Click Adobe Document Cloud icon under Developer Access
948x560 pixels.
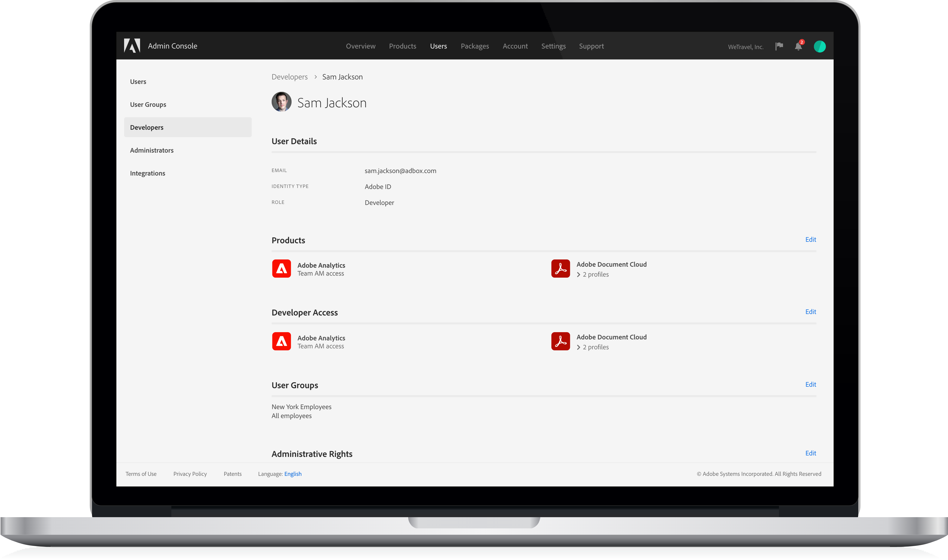560,341
